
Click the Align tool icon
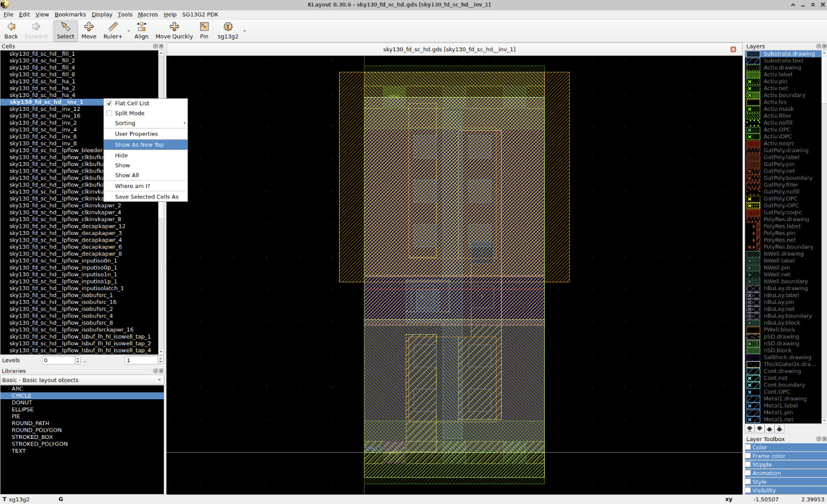(x=141, y=30)
